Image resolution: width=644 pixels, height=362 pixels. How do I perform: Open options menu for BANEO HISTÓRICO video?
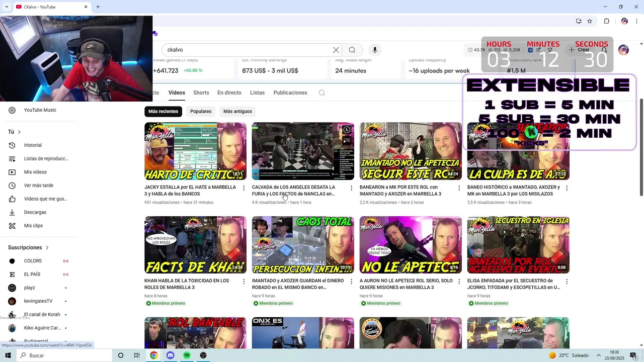coord(567,188)
